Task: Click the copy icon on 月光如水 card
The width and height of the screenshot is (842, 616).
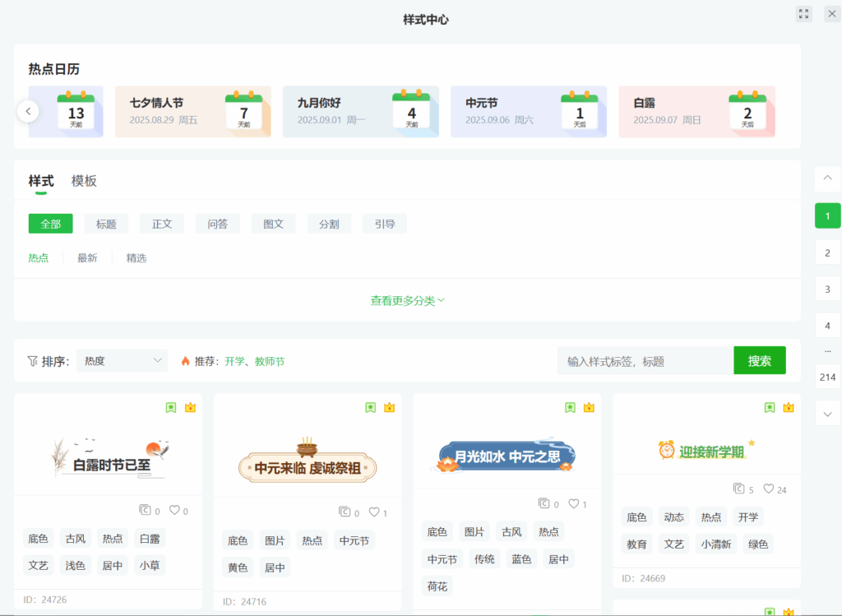Action: point(544,503)
